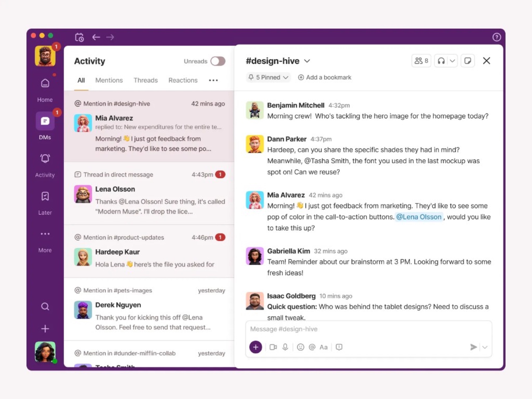Open the history clock icon
This screenshot has width=532, height=399.
pyautogui.click(x=79, y=37)
